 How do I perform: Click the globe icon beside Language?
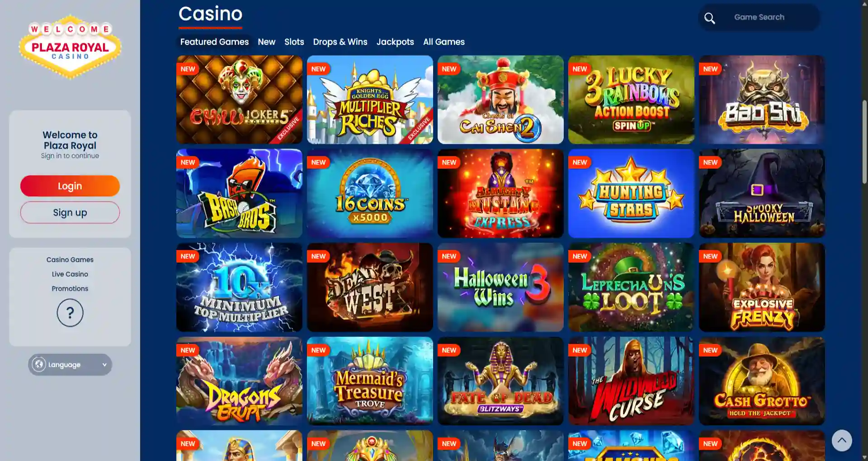coord(39,364)
